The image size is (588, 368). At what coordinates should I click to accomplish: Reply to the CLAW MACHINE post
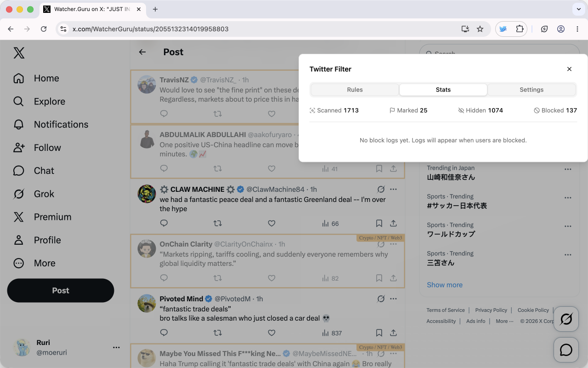click(x=164, y=223)
